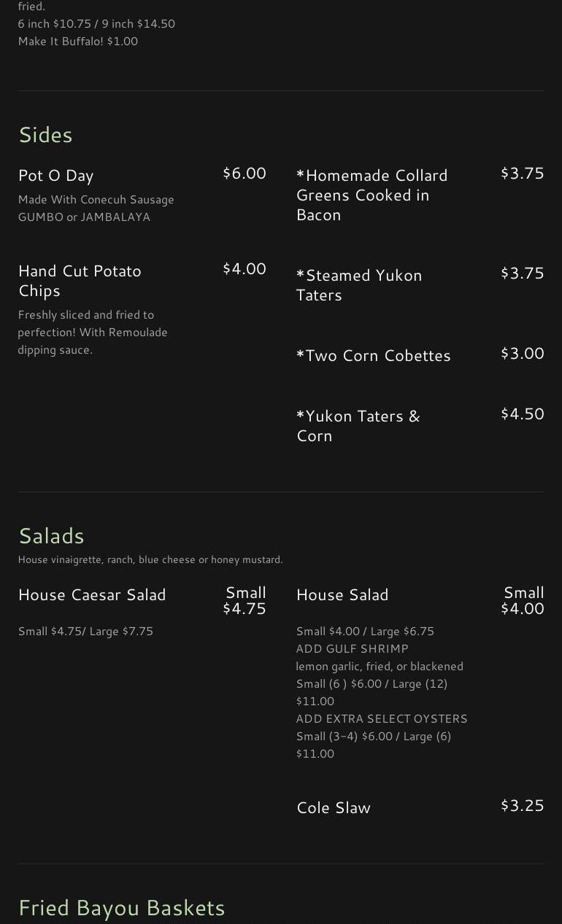Select the Steamed Yukon Taters item
Screen dimensions: 562x924
pos(359,285)
